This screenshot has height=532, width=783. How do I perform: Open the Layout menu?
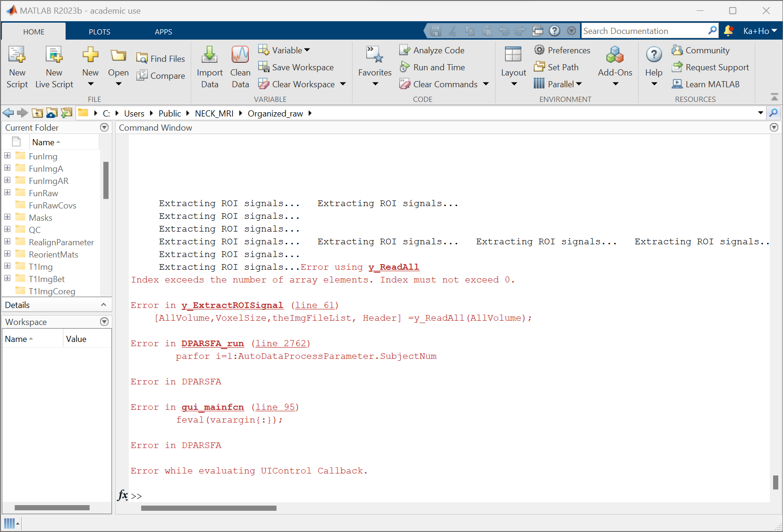click(514, 67)
